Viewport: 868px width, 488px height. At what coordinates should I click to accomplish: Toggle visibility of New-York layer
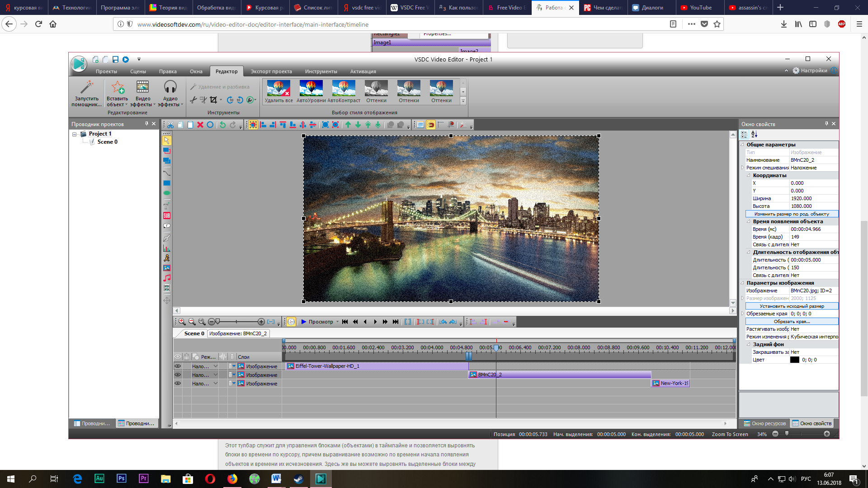(x=178, y=384)
